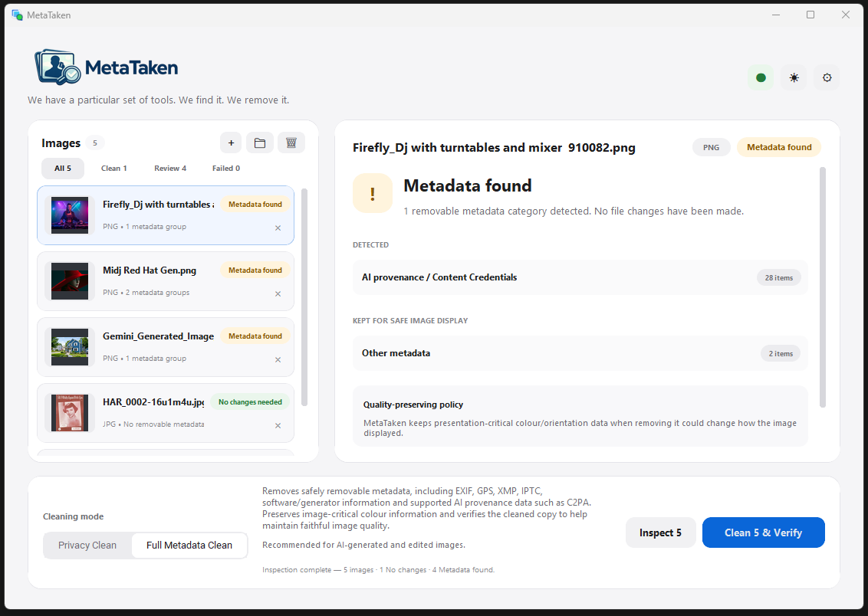Viewport: 868px width, 616px height.
Task: Expand AI provenance / Content Credentials row
Action: coord(580,277)
